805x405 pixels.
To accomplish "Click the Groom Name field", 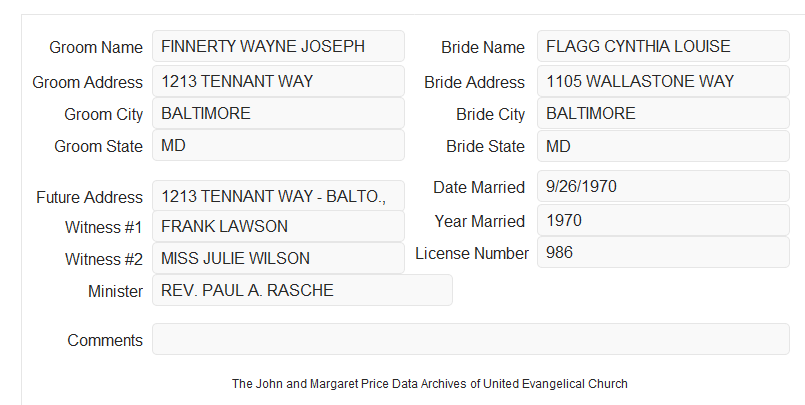I will coord(278,46).
